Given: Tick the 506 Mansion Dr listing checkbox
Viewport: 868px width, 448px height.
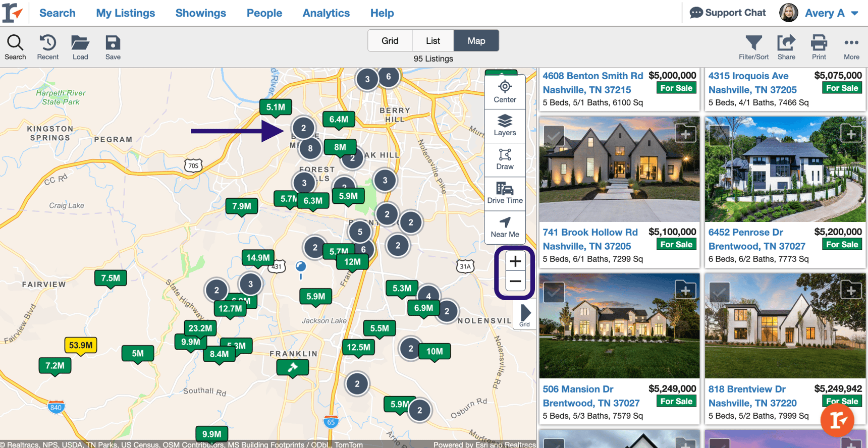Looking at the screenshot, I should [x=554, y=292].
